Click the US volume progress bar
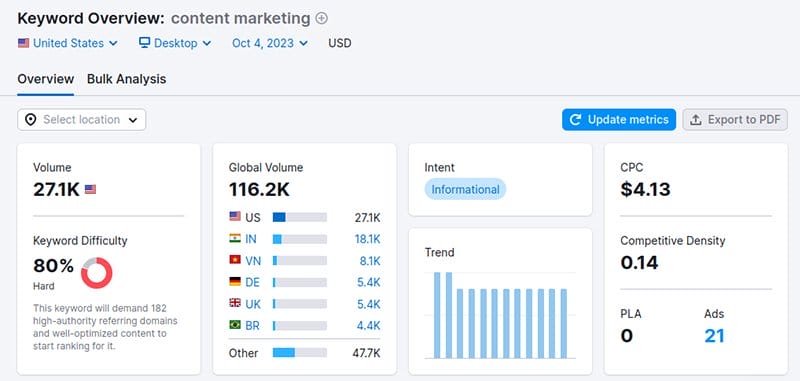Screen dimensions: 800x381 click(x=300, y=218)
